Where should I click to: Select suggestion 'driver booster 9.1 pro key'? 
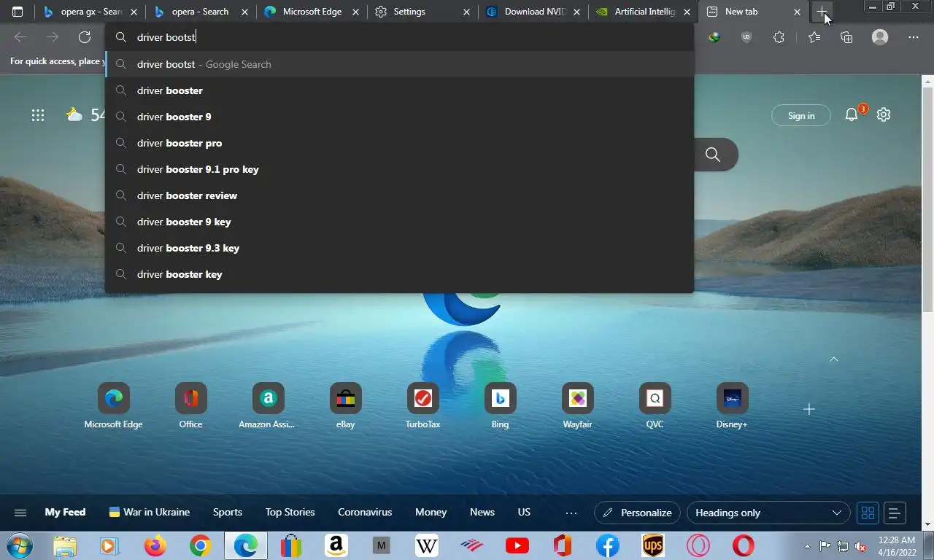click(x=399, y=169)
